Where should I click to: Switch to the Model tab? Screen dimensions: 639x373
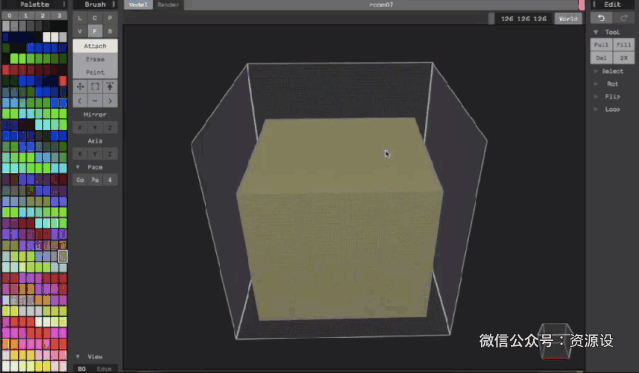[x=138, y=4]
